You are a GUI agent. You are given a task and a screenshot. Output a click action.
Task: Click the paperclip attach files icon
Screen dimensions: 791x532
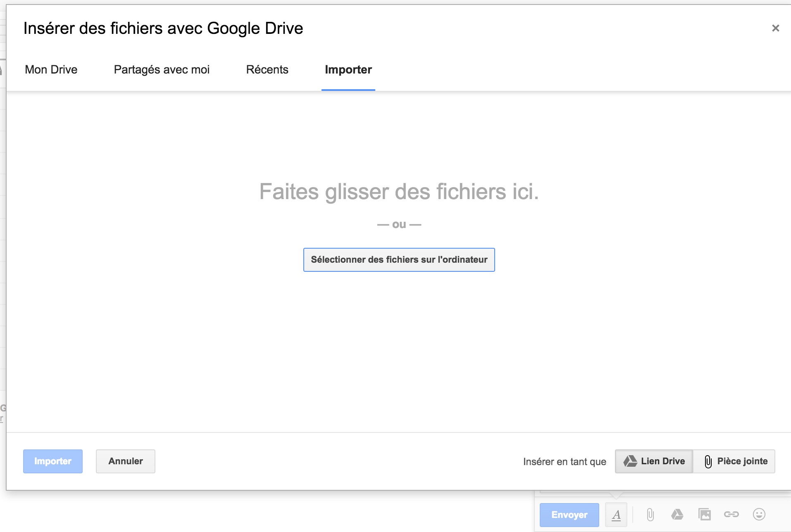pyautogui.click(x=650, y=515)
